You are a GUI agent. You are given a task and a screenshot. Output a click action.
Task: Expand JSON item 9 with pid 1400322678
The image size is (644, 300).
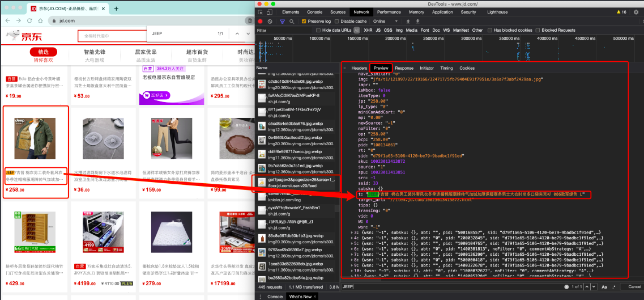[352, 265]
